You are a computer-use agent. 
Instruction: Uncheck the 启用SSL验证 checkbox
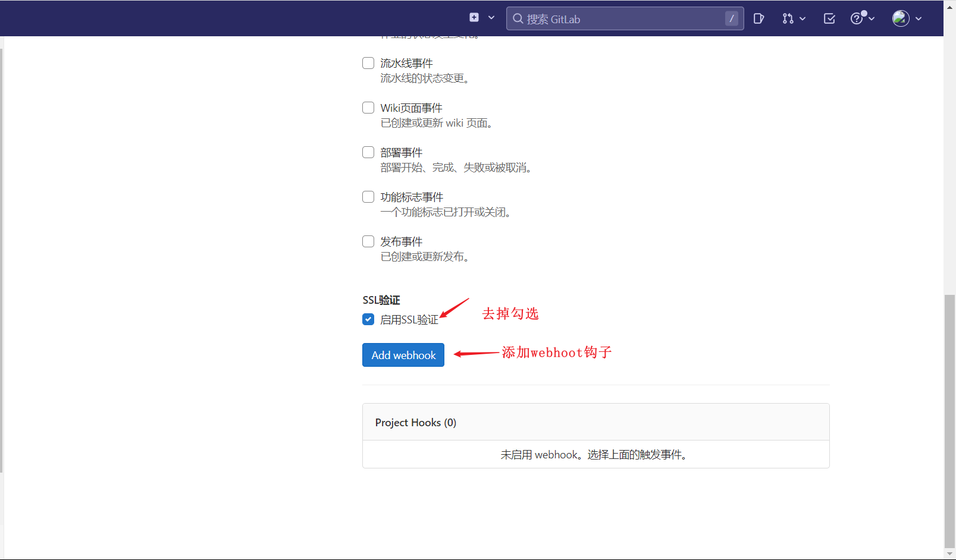coord(368,319)
